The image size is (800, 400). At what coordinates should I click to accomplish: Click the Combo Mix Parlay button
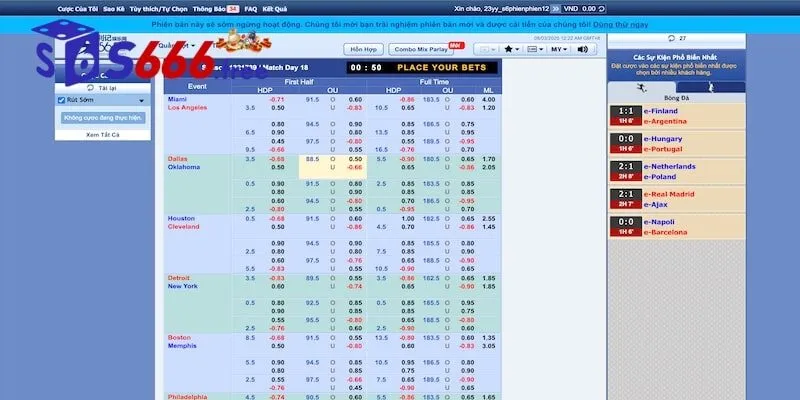421,49
